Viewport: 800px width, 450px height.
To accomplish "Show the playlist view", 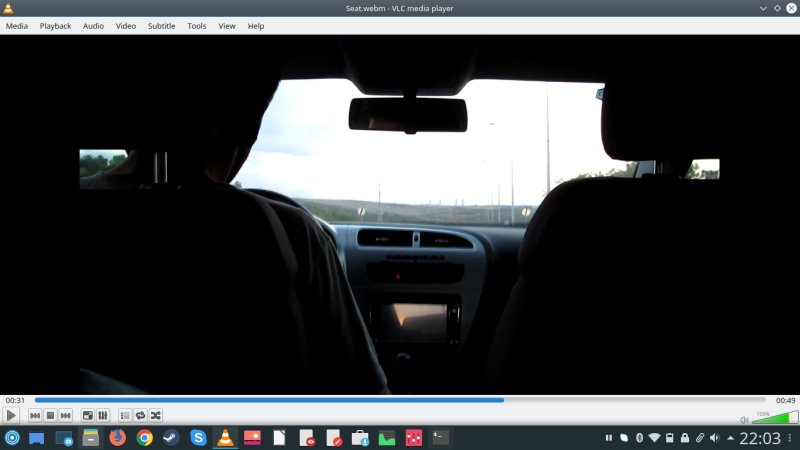I will [x=125, y=415].
